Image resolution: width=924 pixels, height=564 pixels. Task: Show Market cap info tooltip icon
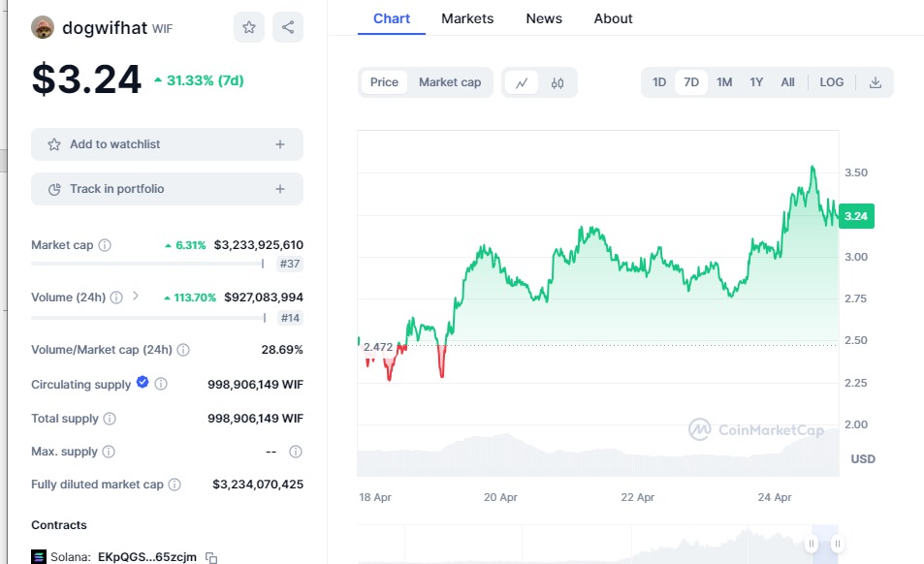click(105, 245)
